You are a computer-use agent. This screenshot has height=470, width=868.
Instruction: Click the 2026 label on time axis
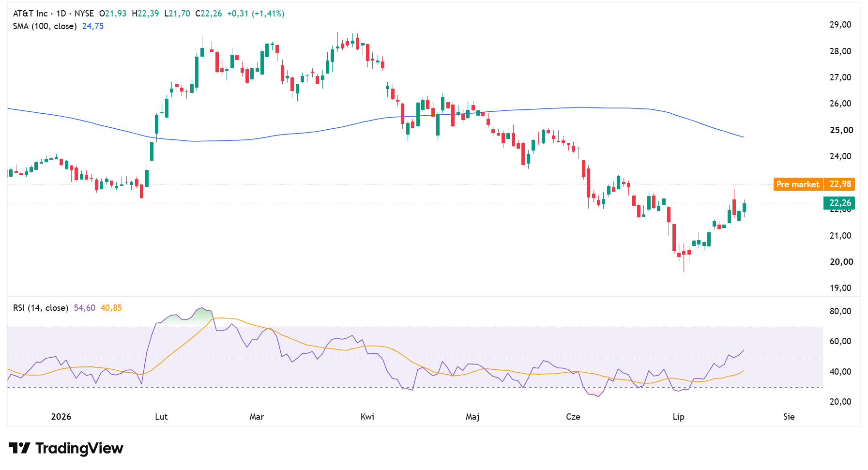click(x=61, y=417)
